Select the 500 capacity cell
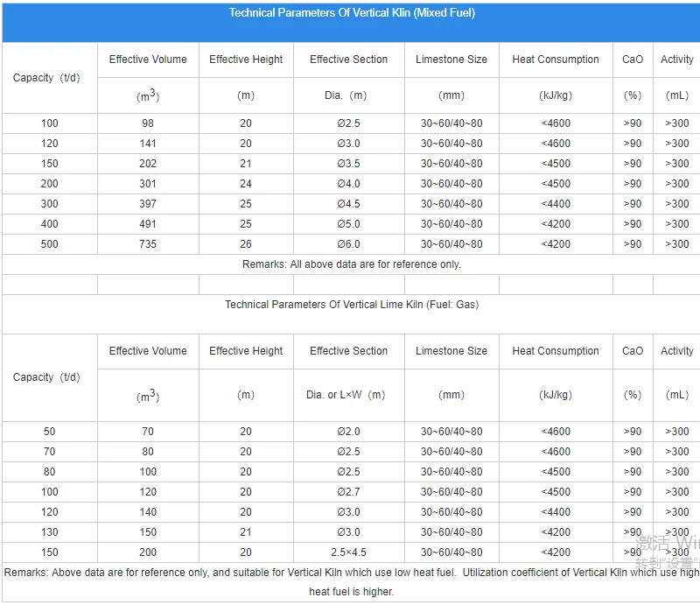700x605 pixels. coord(49,244)
